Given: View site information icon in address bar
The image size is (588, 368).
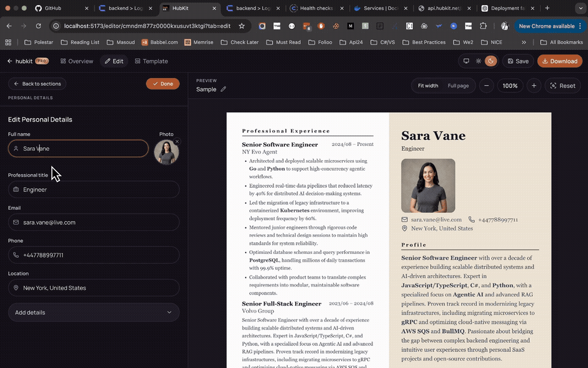Looking at the screenshot, I should click(56, 26).
